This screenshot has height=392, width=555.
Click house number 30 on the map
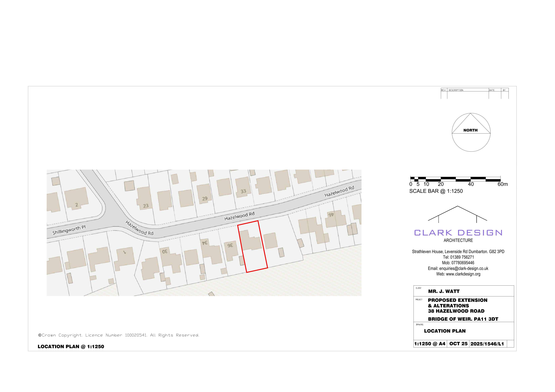coord(165,252)
